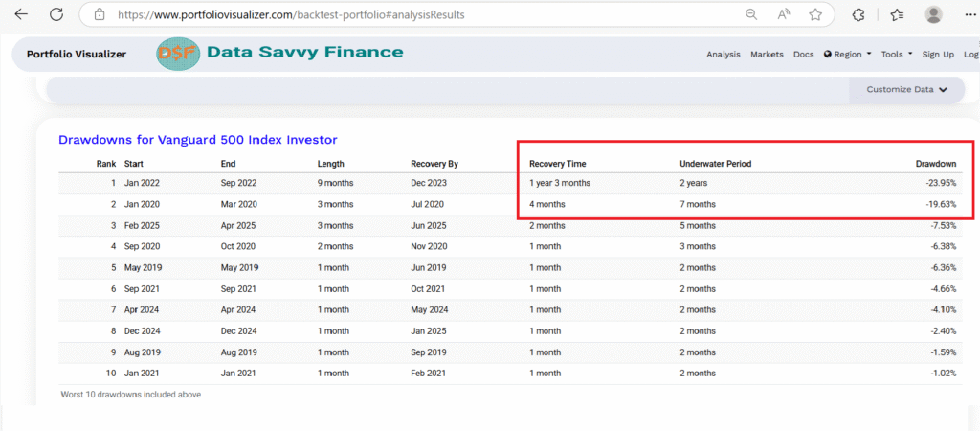
Task: Click the Drawdown column header
Action: click(935, 164)
